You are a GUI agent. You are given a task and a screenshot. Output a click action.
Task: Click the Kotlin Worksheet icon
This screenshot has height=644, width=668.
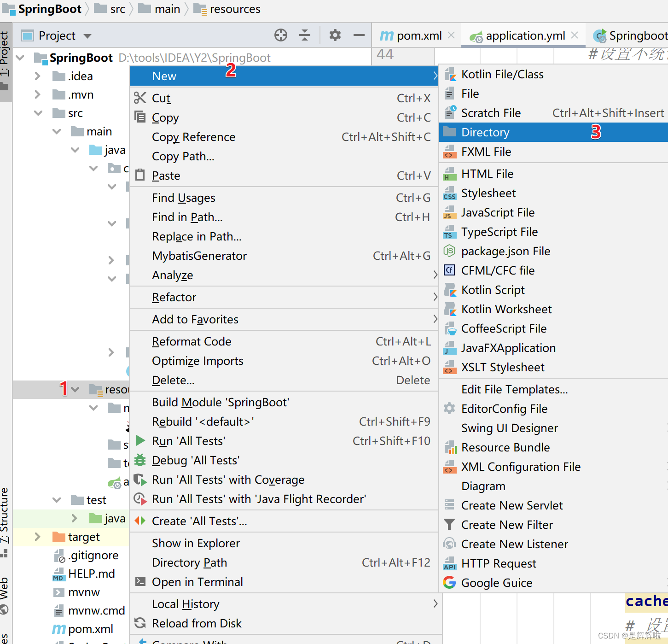click(449, 309)
